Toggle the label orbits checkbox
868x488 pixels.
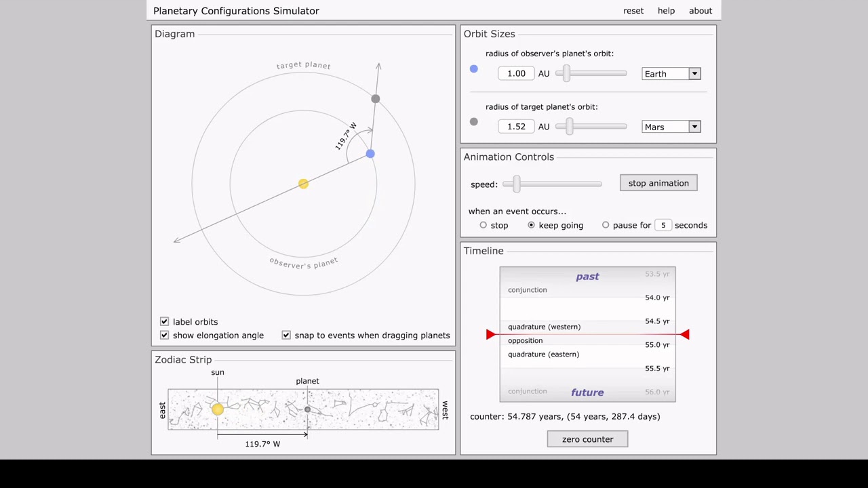coord(164,322)
